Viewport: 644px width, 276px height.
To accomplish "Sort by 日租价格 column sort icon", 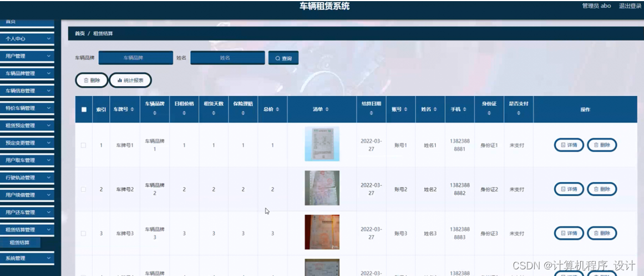I will coord(184,113).
